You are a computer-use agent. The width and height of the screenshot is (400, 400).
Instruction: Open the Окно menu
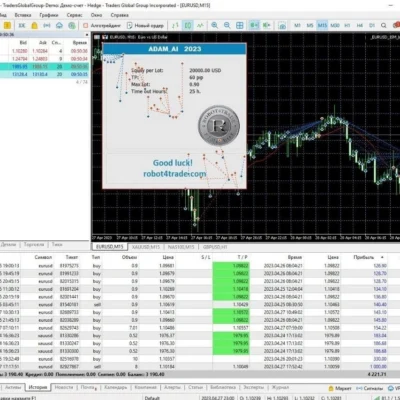[96, 15]
